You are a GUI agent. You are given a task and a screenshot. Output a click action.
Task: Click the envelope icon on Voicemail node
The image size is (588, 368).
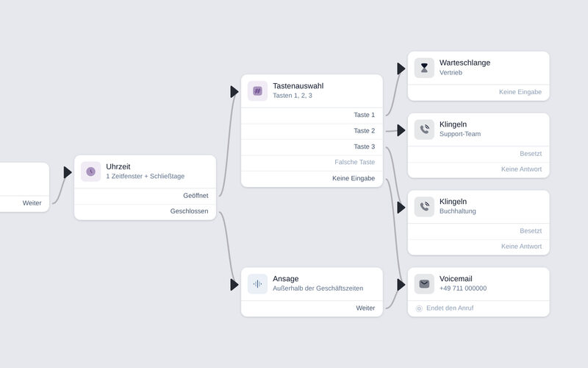click(x=424, y=284)
